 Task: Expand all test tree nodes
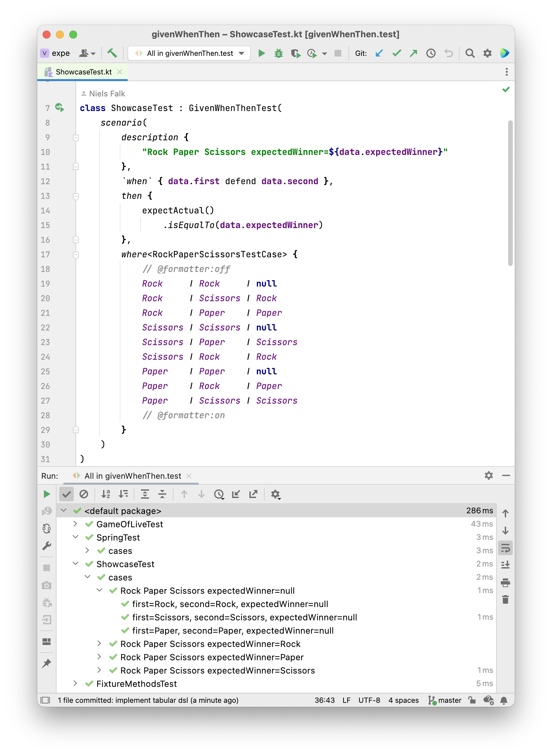pyautogui.click(x=145, y=494)
